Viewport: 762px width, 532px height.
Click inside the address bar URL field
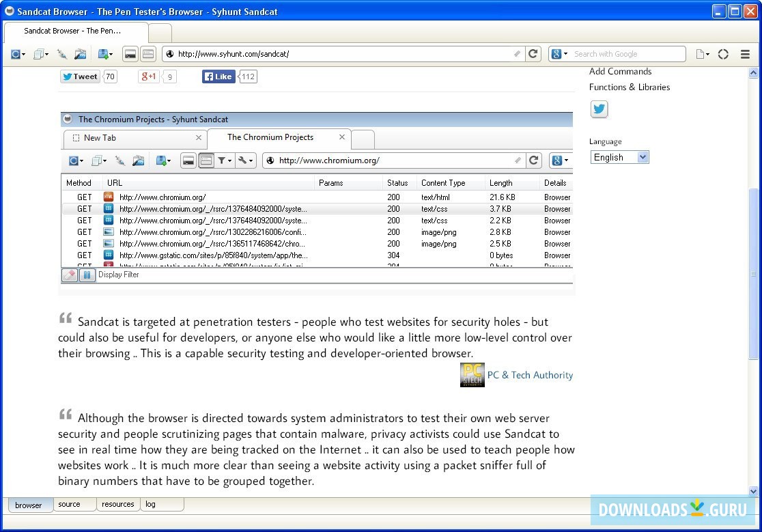click(307, 53)
